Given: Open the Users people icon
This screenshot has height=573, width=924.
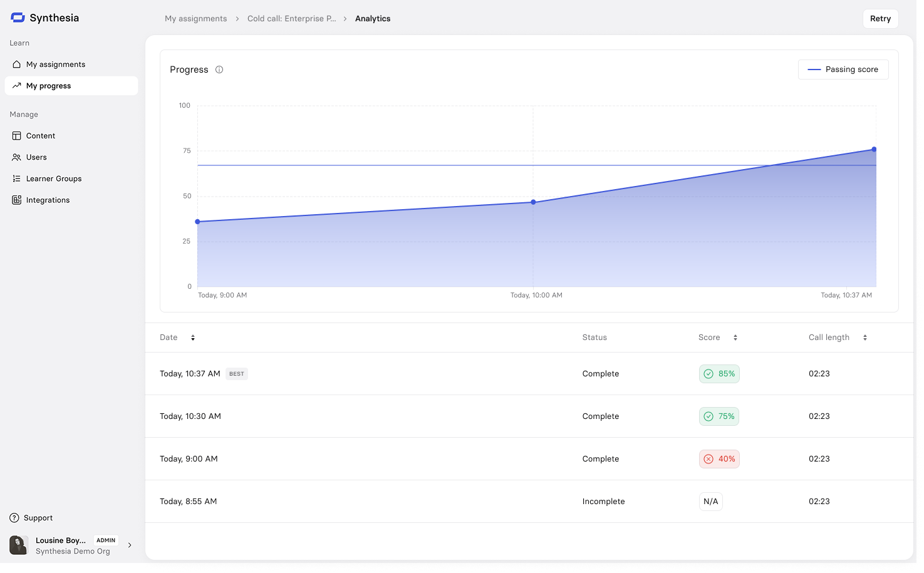Looking at the screenshot, I should pos(17,157).
